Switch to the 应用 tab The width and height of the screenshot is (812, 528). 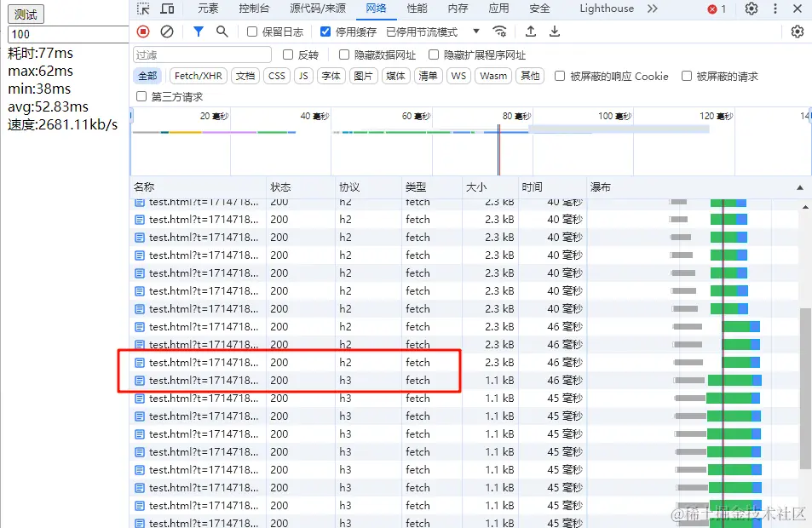(x=498, y=9)
